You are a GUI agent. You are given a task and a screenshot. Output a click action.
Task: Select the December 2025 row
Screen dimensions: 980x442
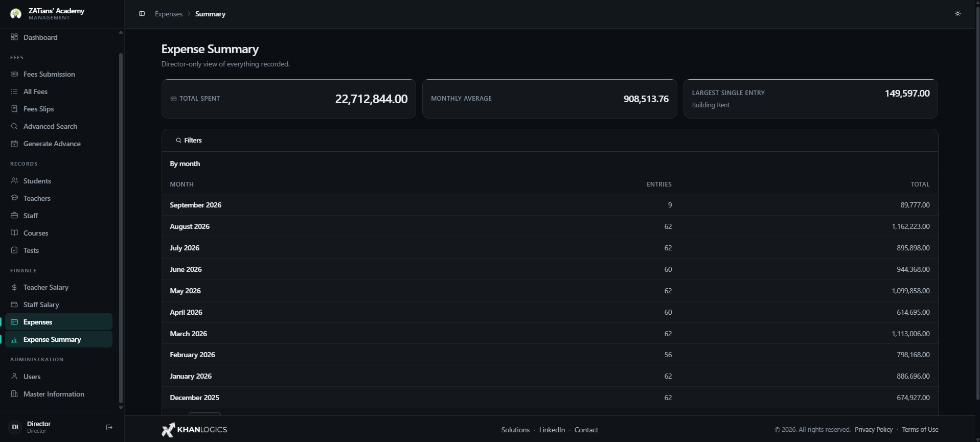pyautogui.click(x=550, y=398)
